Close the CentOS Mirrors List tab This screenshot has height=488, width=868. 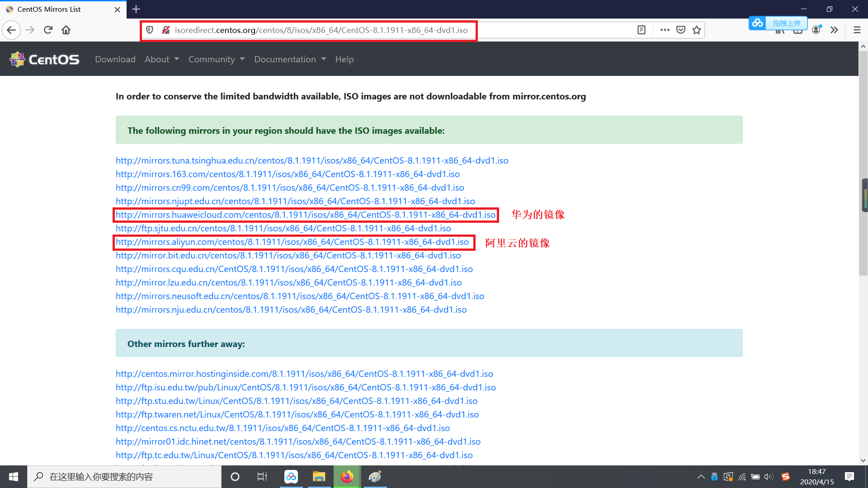coord(117,9)
